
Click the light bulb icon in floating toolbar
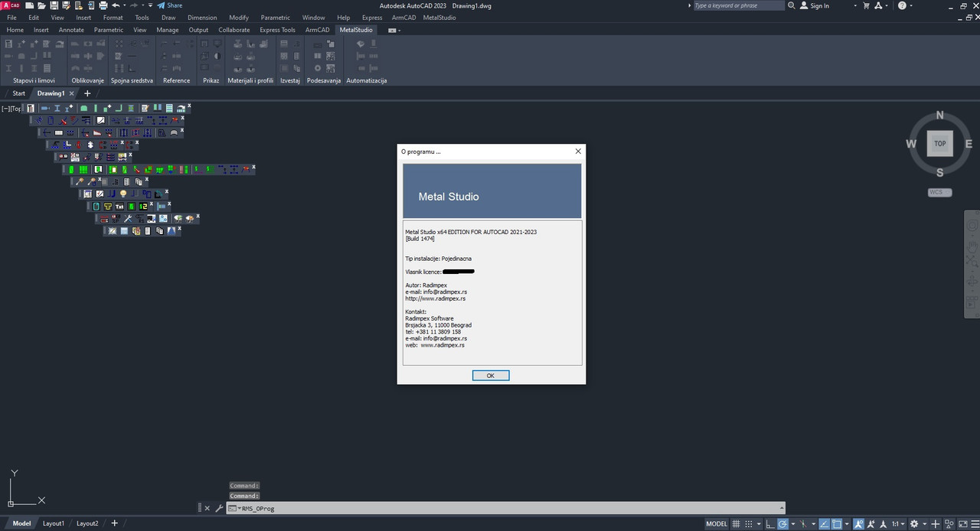(123, 194)
